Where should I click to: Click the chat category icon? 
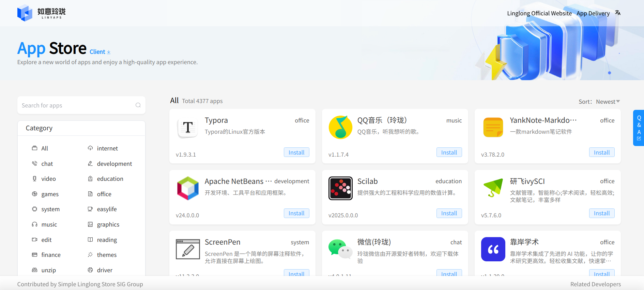tap(34, 163)
